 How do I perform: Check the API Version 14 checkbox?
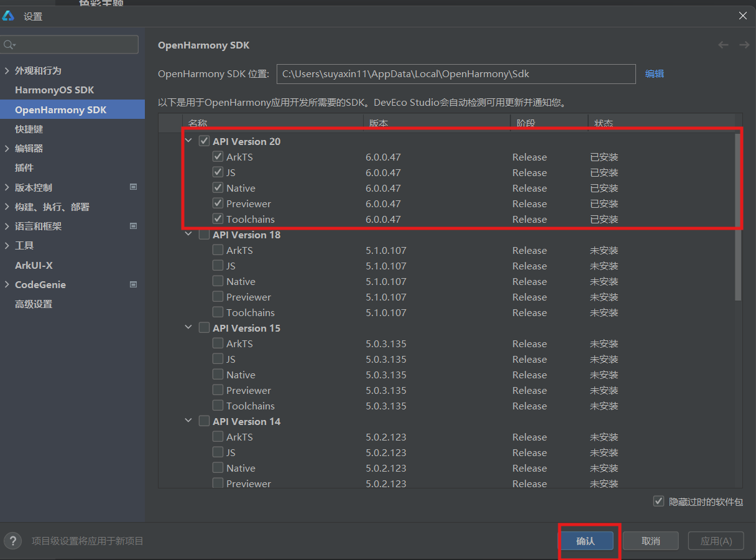[x=204, y=421]
